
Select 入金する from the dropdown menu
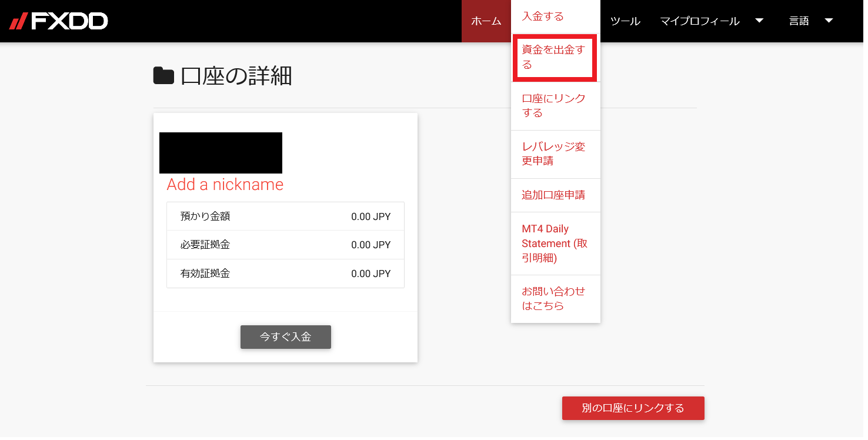pyautogui.click(x=556, y=16)
